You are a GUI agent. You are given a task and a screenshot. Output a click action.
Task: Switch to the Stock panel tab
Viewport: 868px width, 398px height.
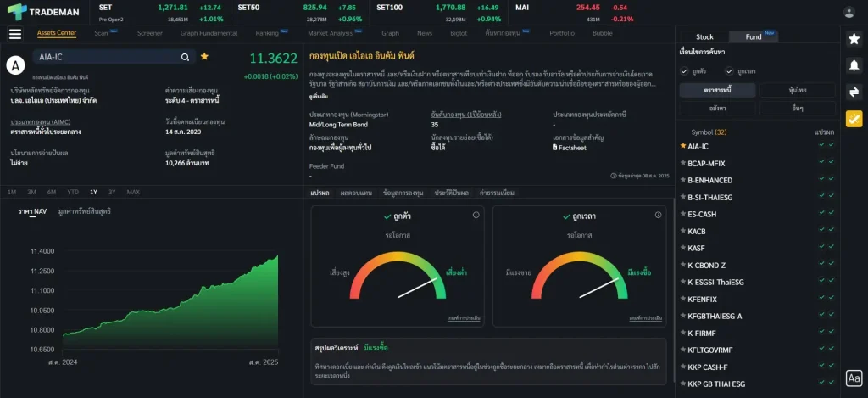click(x=704, y=36)
